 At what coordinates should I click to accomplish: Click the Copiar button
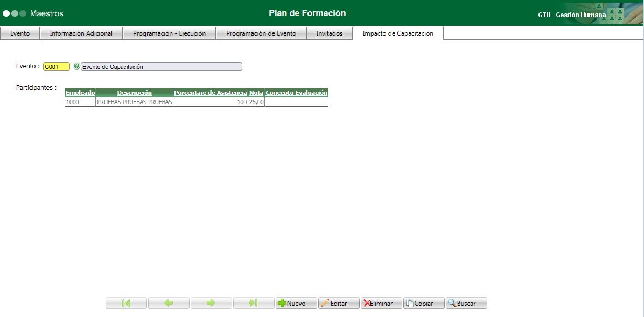click(424, 303)
